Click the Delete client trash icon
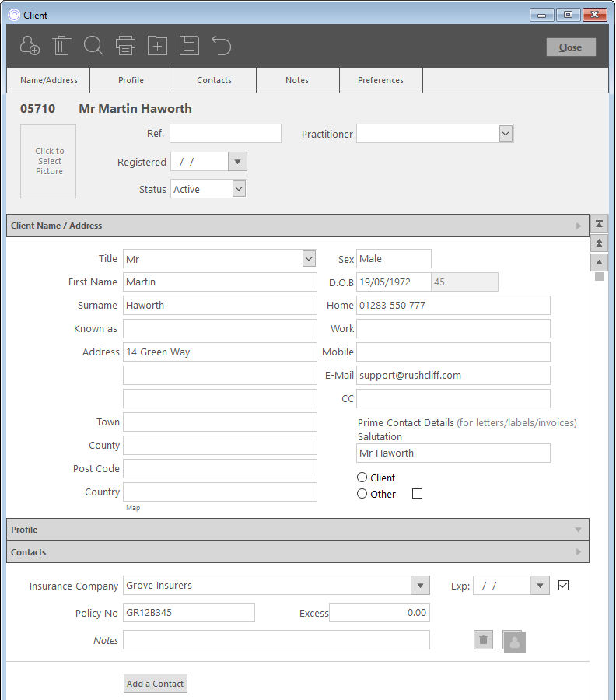The image size is (616, 700). click(61, 46)
